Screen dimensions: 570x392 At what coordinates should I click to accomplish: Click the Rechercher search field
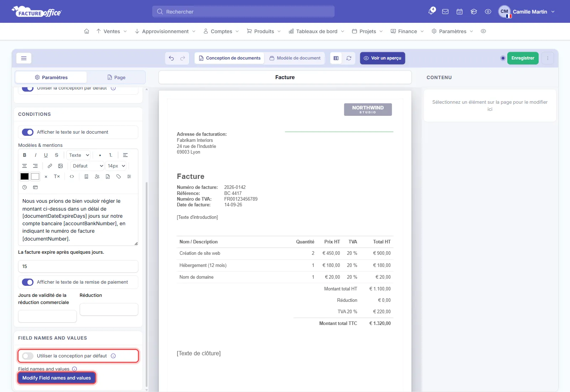point(243,11)
